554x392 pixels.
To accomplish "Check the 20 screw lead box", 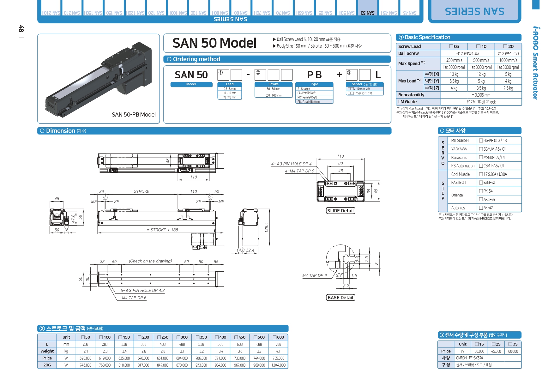I will [505, 46].
